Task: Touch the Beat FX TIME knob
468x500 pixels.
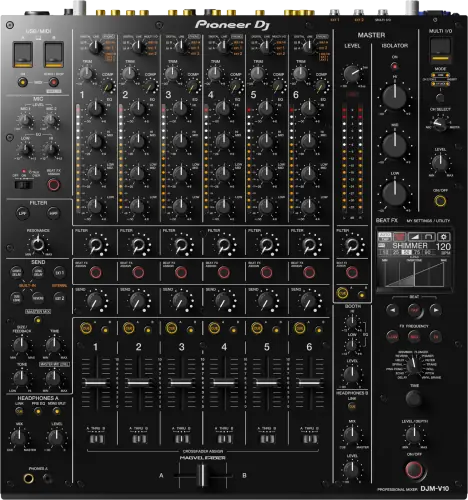Action: [x=414, y=398]
